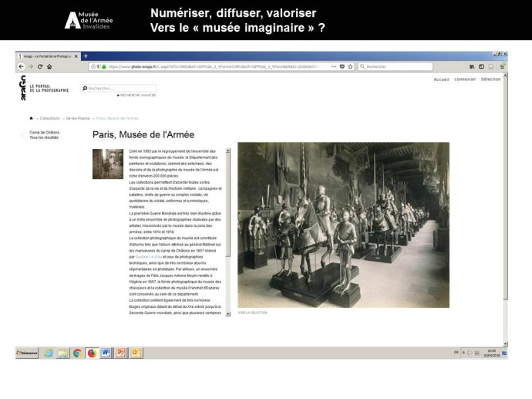Open Tous les résultats in left sidebar

coord(44,137)
